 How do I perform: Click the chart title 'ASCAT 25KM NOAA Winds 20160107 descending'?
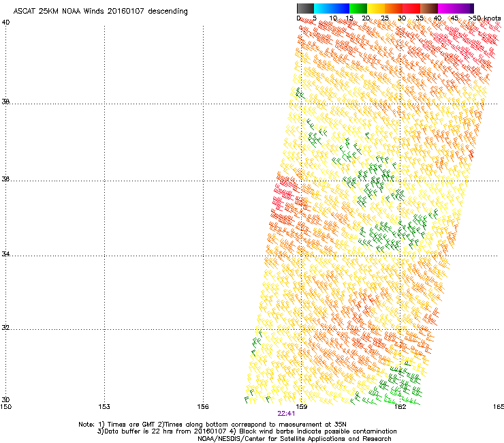click(100, 11)
